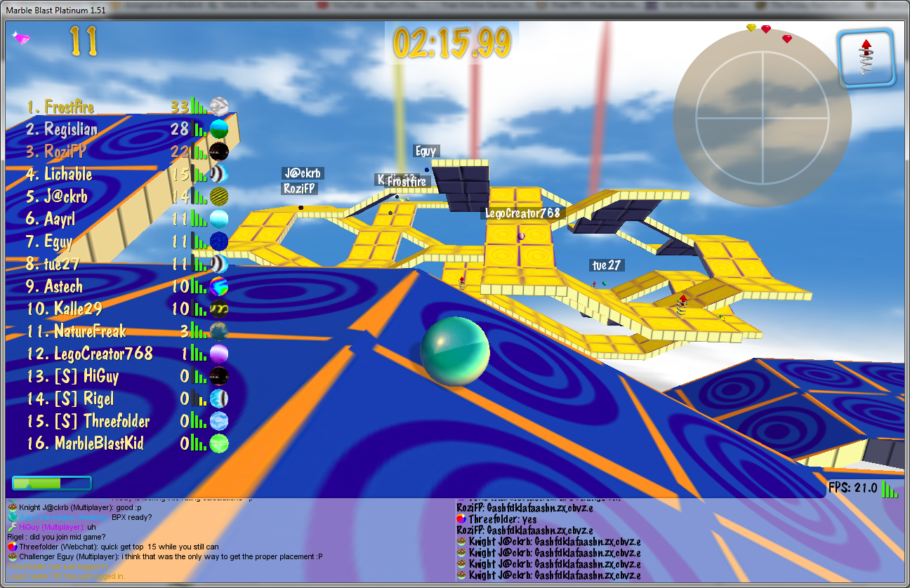The height and width of the screenshot is (588, 910).
Task: Select Frostfire's silver marble avatar
Action: [219, 107]
